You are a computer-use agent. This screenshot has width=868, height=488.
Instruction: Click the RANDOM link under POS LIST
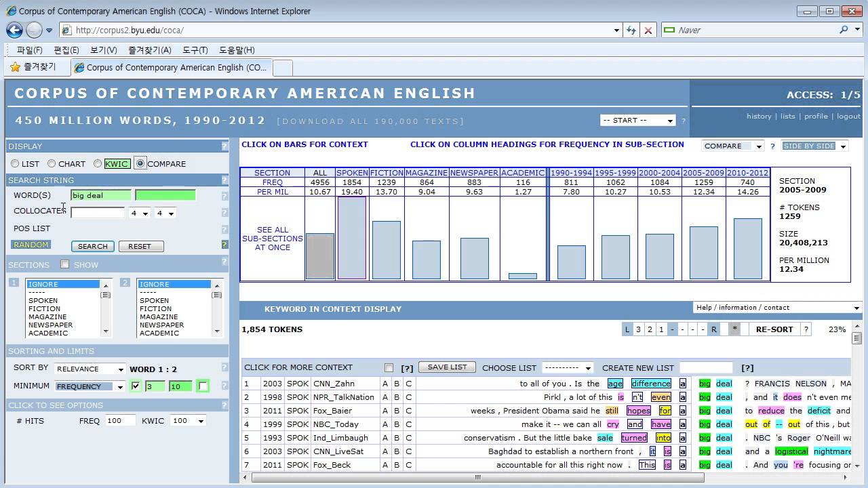coord(31,245)
